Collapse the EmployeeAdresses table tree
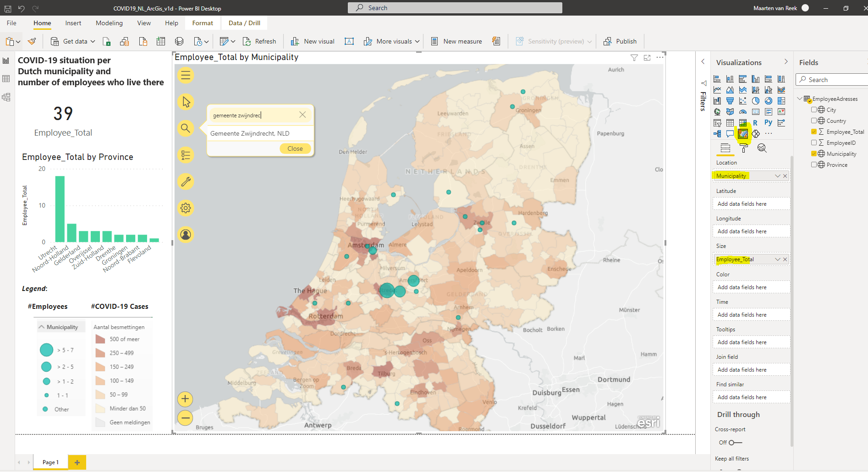Screen dimensions: 868x472 point(800,99)
